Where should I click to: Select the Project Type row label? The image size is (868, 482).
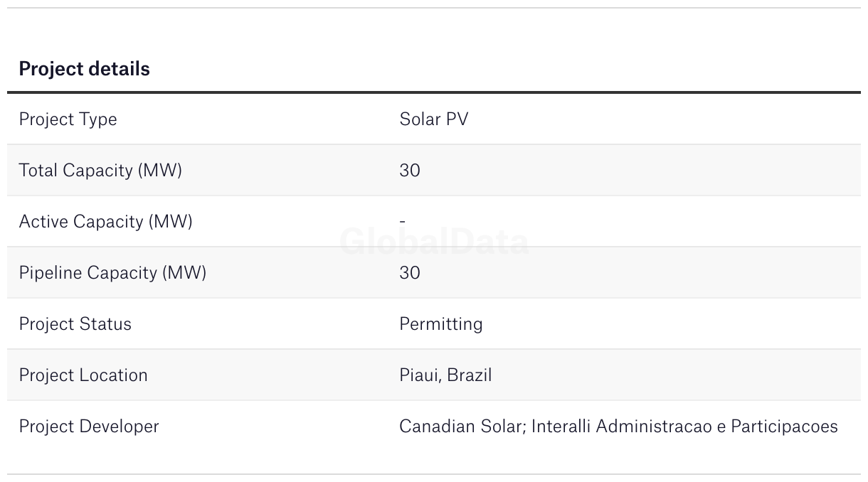coord(68,119)
